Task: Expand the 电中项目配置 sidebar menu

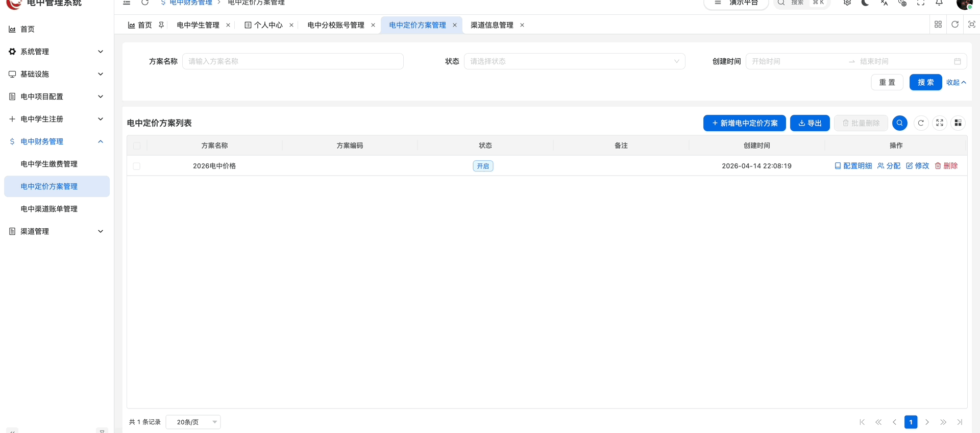Action: 57,97
